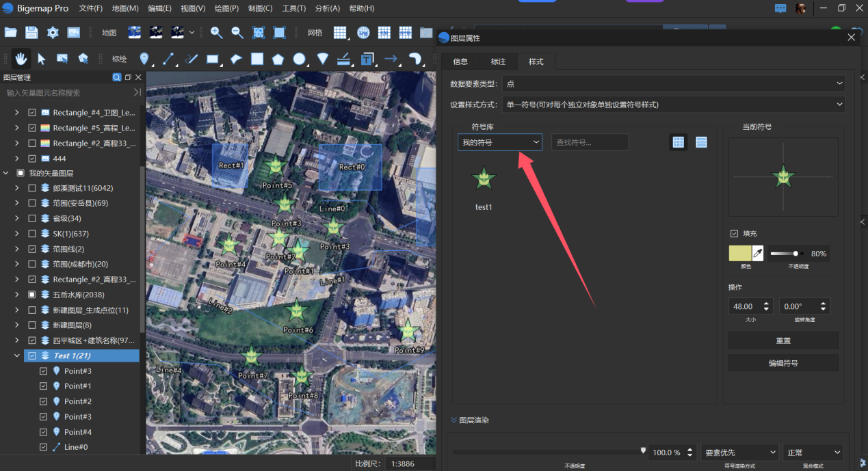
Task: Open the 我的符号 symbol library dropdown
Action: 500,142
